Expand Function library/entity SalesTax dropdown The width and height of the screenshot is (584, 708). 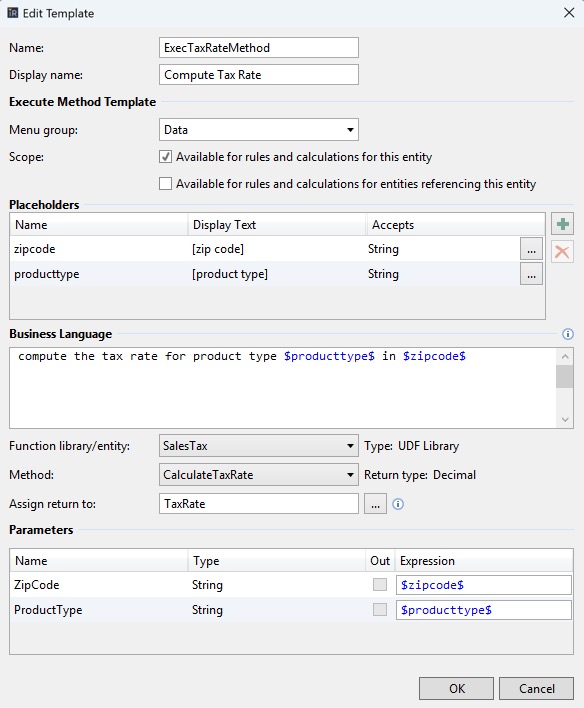259,446
